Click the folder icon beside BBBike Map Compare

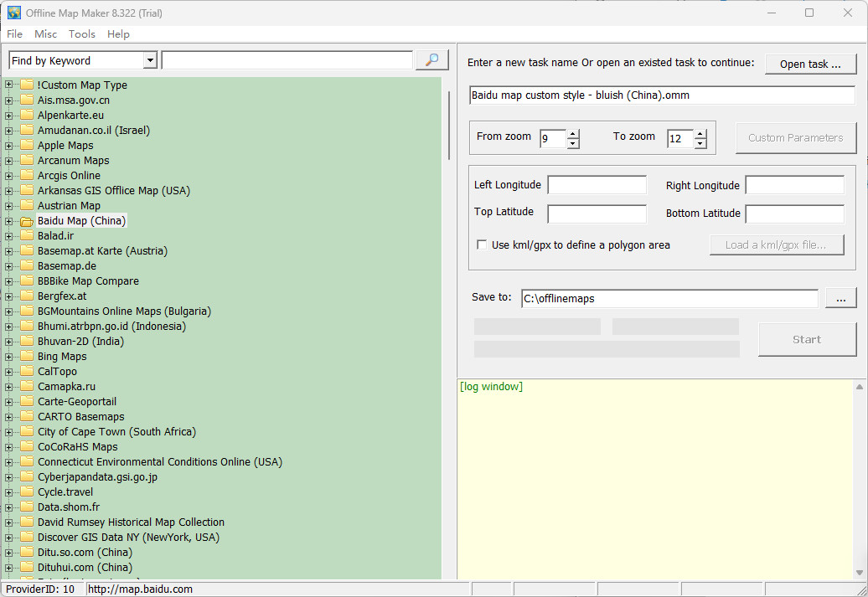click(x=27, y=281)
